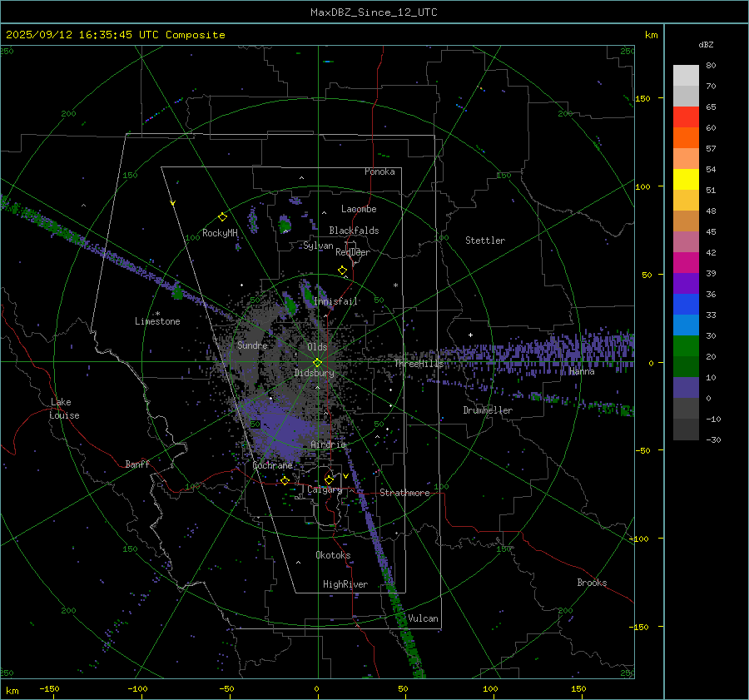Click the -30 value on dBZ scale
Screen dimensions: 749x700
(713, 439)
